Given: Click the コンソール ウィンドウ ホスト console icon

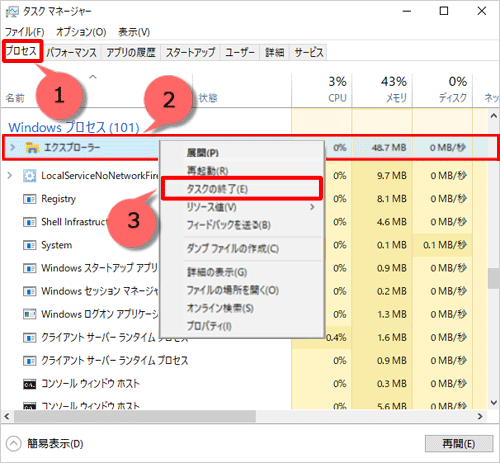Looking at the screenshot, I should coord(29,384).
